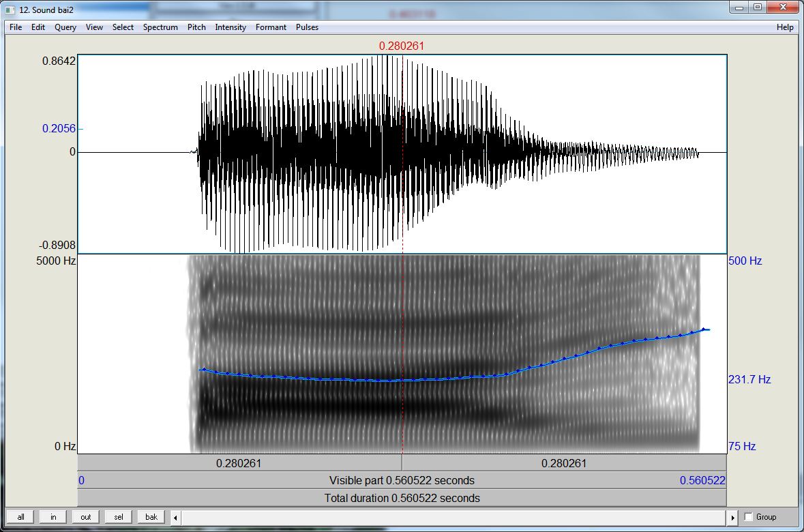Click the -0.8908 amplitude minimum label
The height and width of the screenshot is (532, 804).
(x=57, y=246)
